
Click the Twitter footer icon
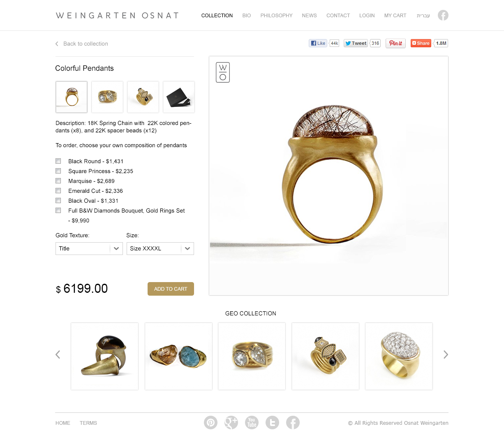coord(272,422)
